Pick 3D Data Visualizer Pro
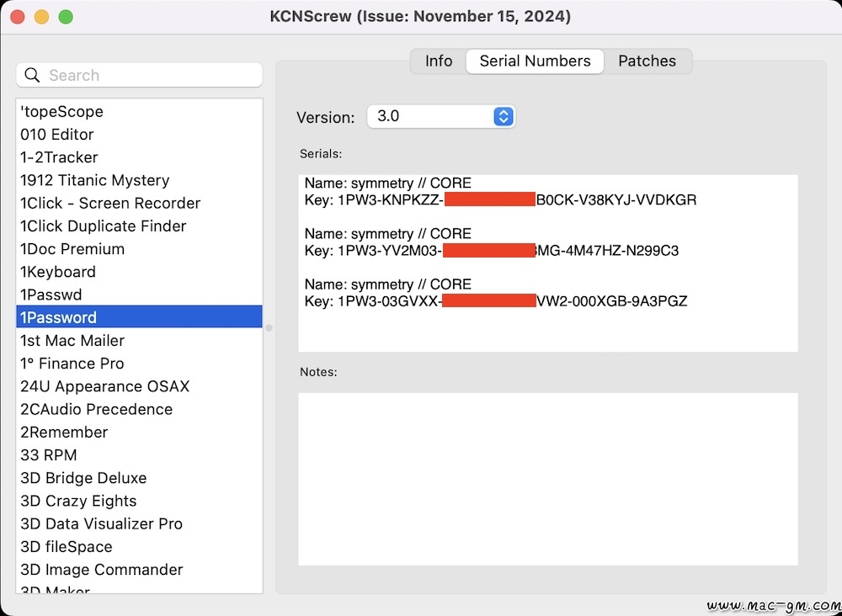842x616 pixels. pos(140,523)
